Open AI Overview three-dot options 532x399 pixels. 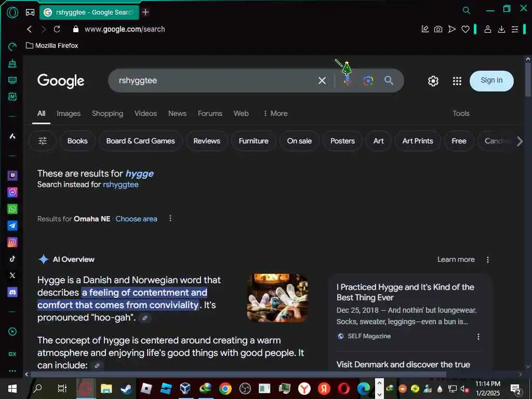pyautogui.click(x=487, y=260)
